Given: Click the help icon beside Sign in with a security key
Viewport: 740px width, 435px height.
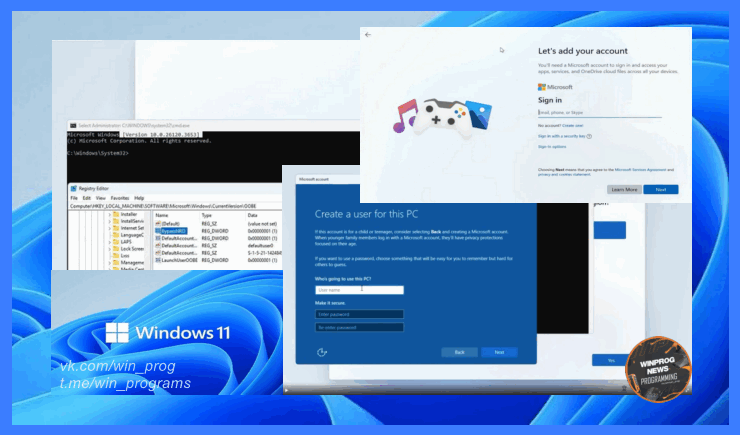Looking at the screenshot, I should pyautogui.click(x=589, y=136).
